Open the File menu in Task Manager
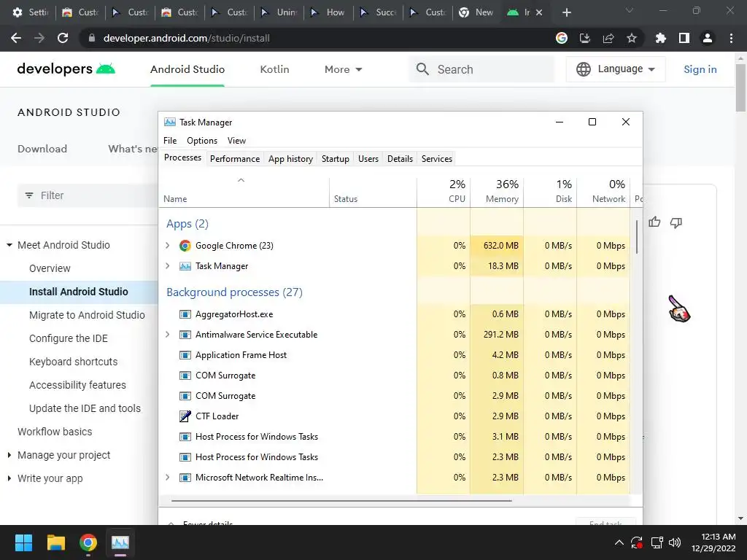Screen dimensions: 747x560 tap(169, 141)
